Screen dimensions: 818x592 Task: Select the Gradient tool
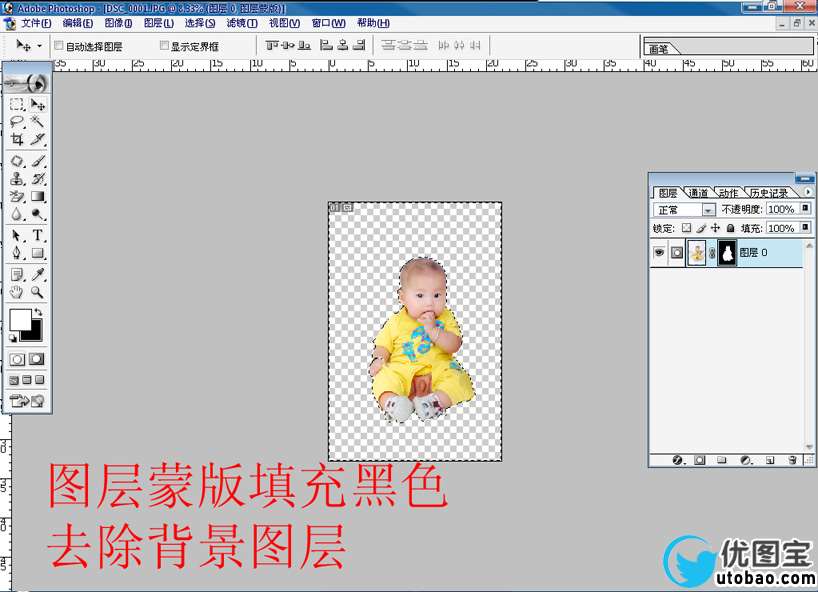tap(37, 197)
